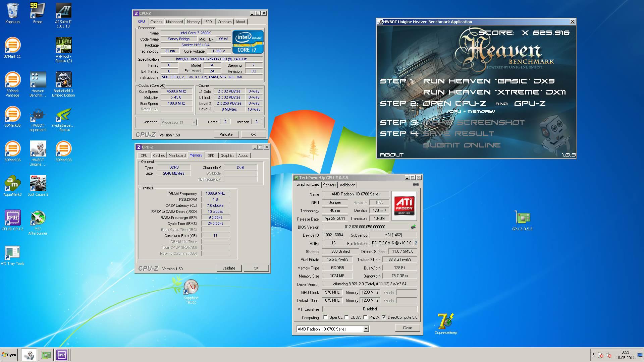Image resolution: width=644 pixels, height=362 pixels.
Task: Open GPU-Z.0.5.8 desktop file icon
Action: coord(522,221)
